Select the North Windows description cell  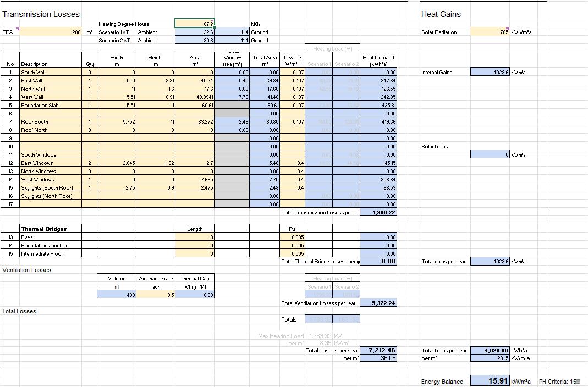[x=51, y=171]
